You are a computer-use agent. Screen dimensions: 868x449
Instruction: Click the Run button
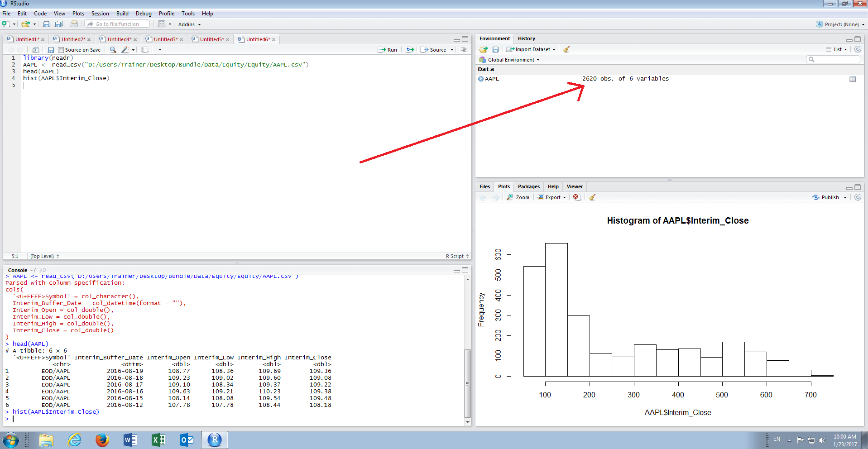tap(388, 50)
